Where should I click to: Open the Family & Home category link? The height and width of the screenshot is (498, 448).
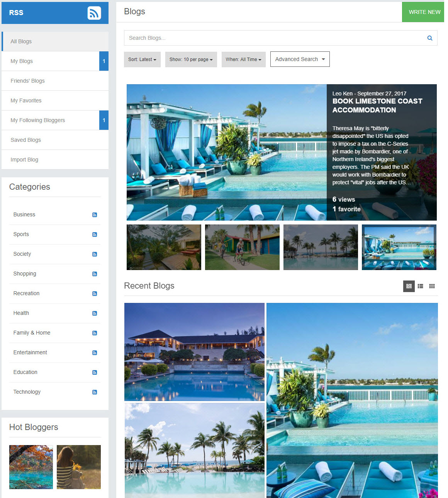32,333
